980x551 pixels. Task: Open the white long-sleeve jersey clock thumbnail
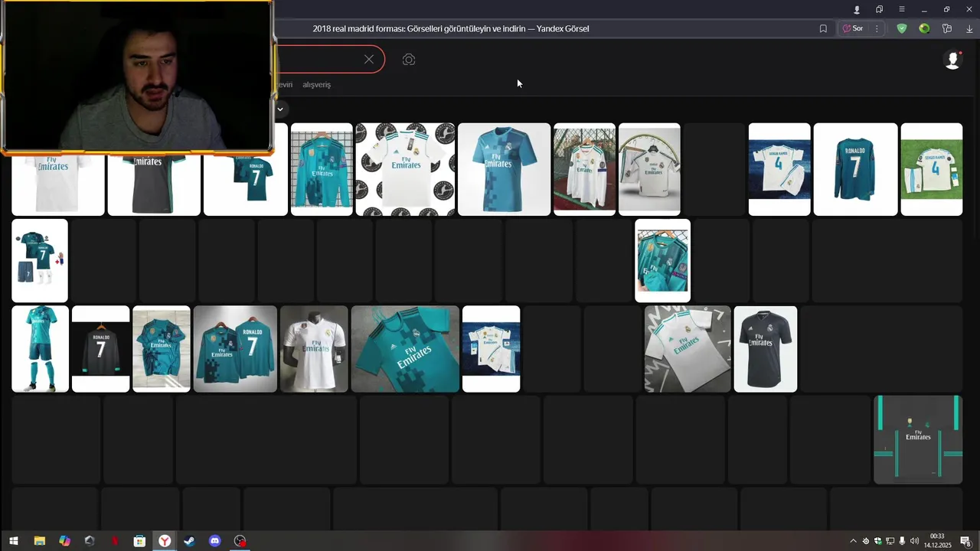(x=649, y=169)
